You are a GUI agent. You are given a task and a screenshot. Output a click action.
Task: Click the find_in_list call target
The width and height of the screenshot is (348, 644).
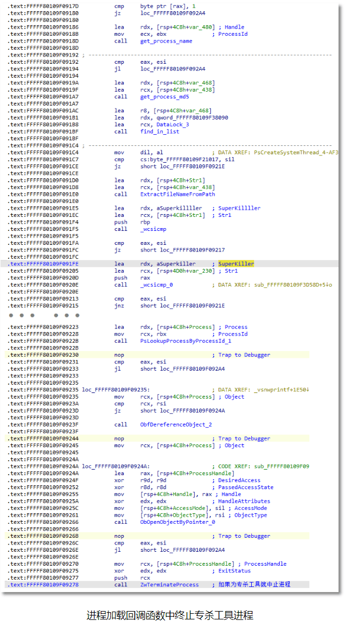(159, 132)
